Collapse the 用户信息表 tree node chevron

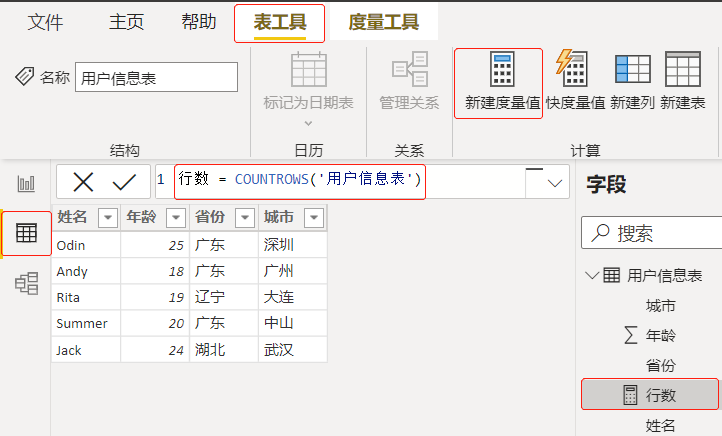pos(591,275)
